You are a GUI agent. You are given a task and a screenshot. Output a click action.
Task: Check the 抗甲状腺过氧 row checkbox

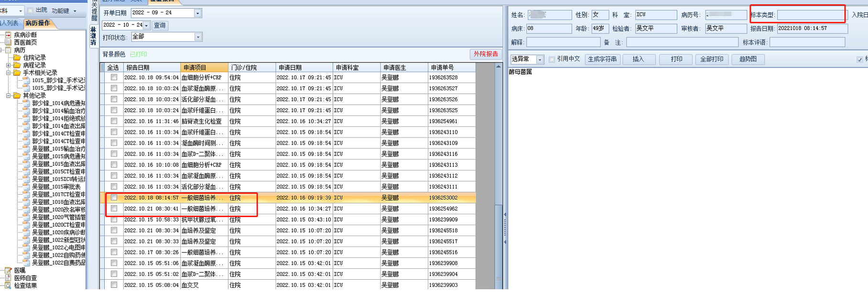pos(114,219)
